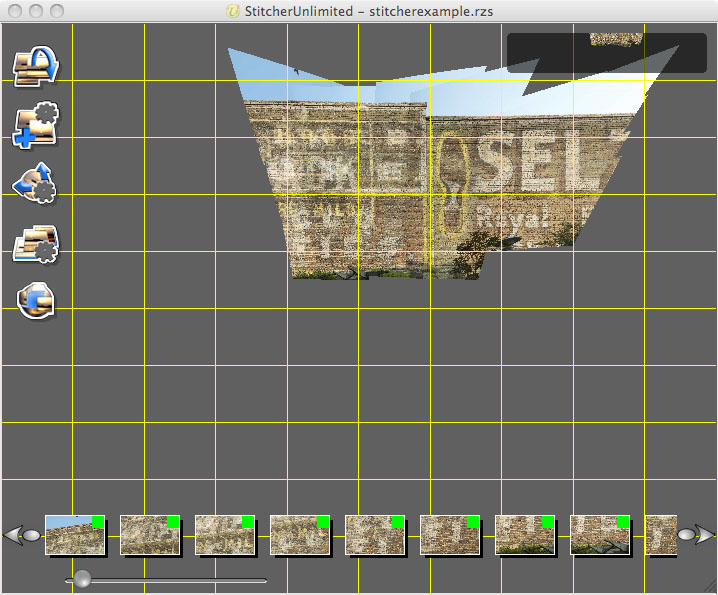Click the left arrow of the thumbnail strip

12,535
